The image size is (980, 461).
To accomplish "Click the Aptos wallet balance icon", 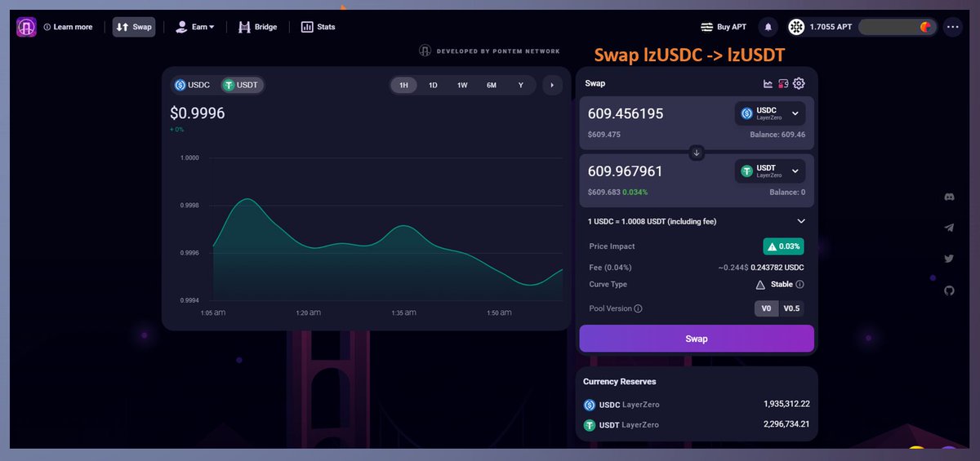I will point(796,27).
